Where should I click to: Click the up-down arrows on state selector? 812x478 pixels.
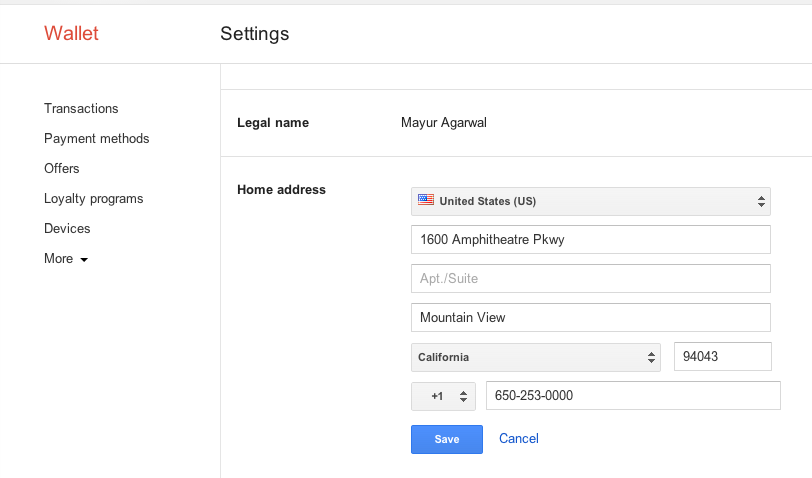(651, 357)
